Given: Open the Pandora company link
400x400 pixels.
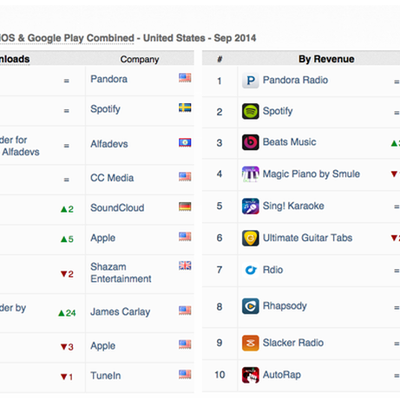Looking at the screenshot, I should click(109, 79).
